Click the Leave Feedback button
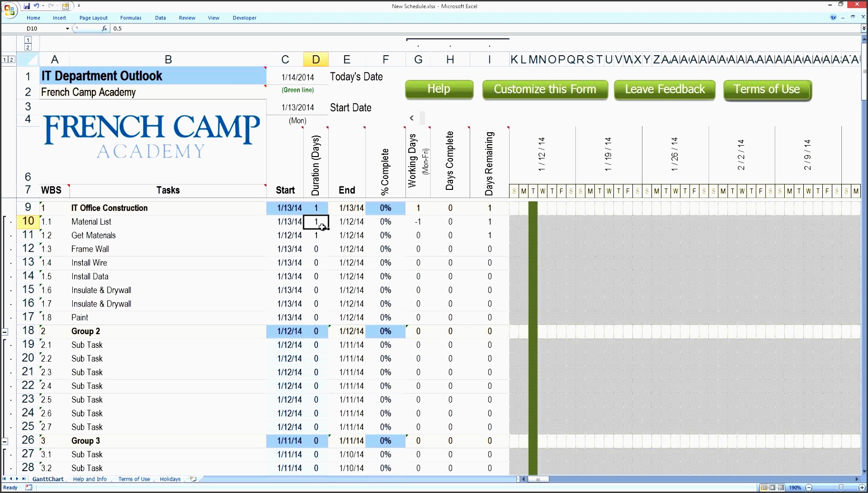Image resolution: width=868 pixels, height=493 pixels. [x=664, y=89]
